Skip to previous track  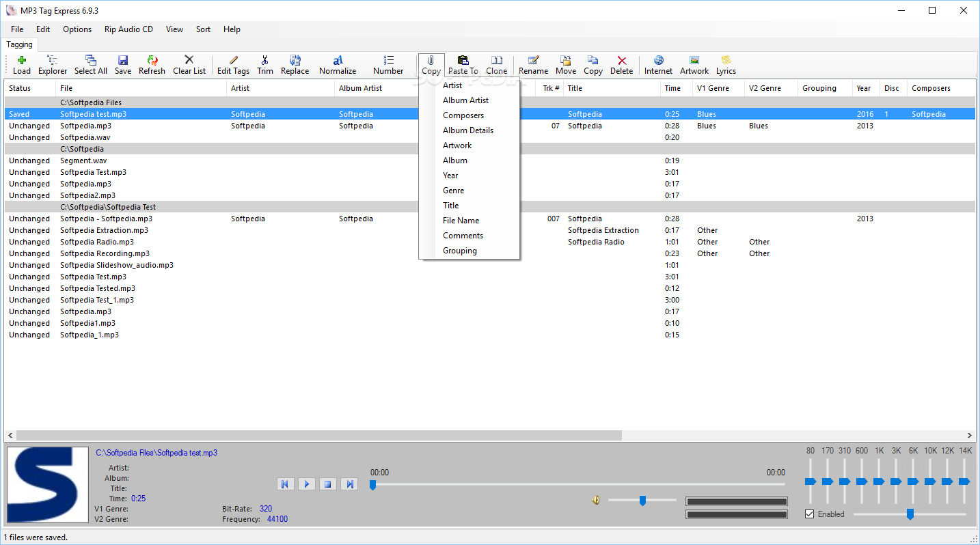285,484
